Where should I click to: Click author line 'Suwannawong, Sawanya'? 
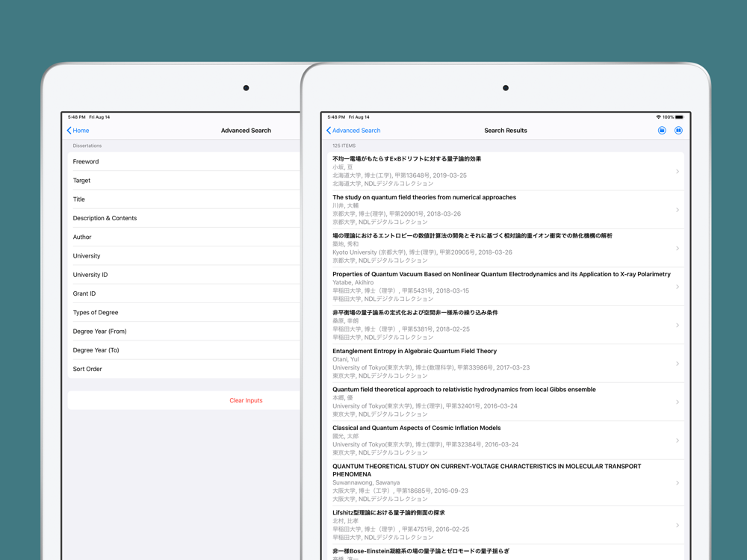pyautogui.click(x=366, y=482)
